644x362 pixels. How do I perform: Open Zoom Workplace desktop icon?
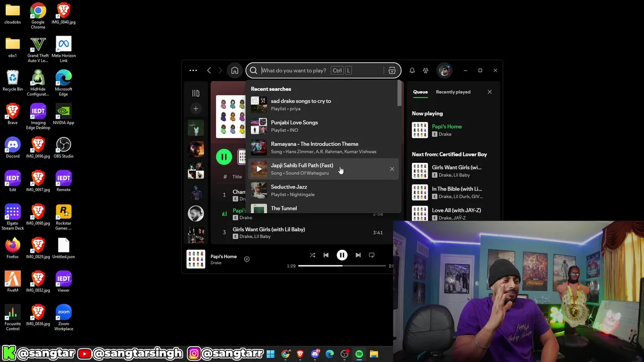coord(63,318)
